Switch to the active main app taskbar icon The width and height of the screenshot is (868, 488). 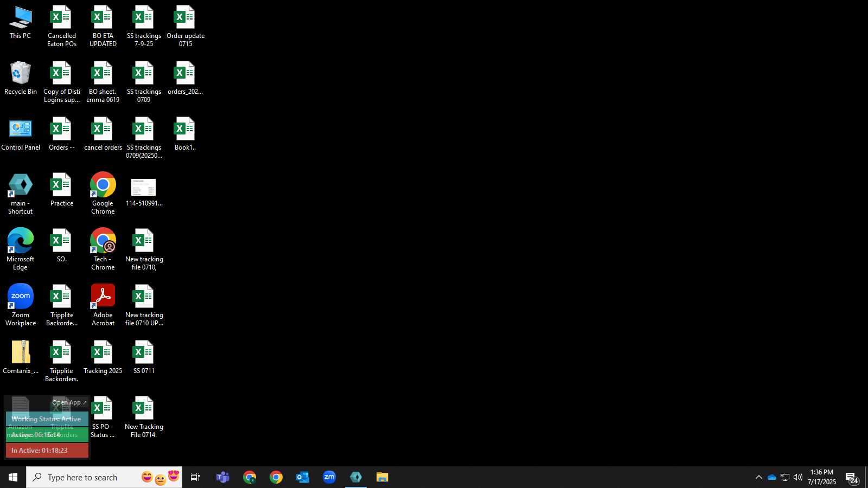[x=356, y=477]
